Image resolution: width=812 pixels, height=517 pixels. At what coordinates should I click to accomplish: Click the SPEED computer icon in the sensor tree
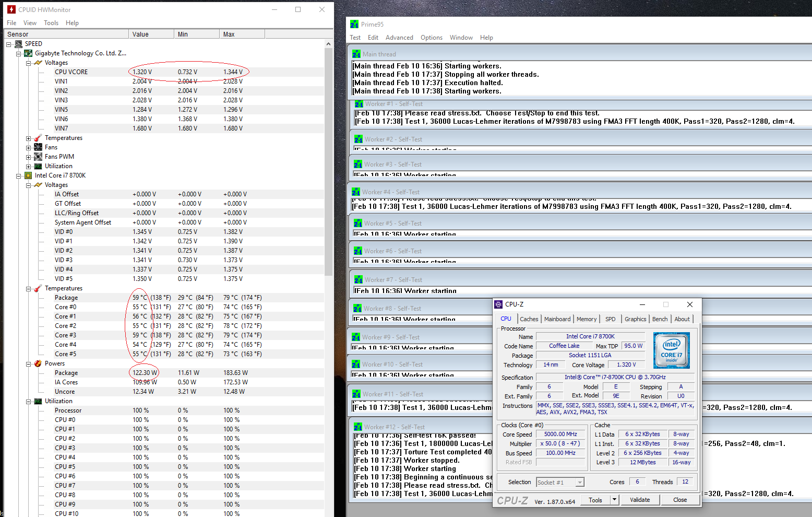pos(19,44)
